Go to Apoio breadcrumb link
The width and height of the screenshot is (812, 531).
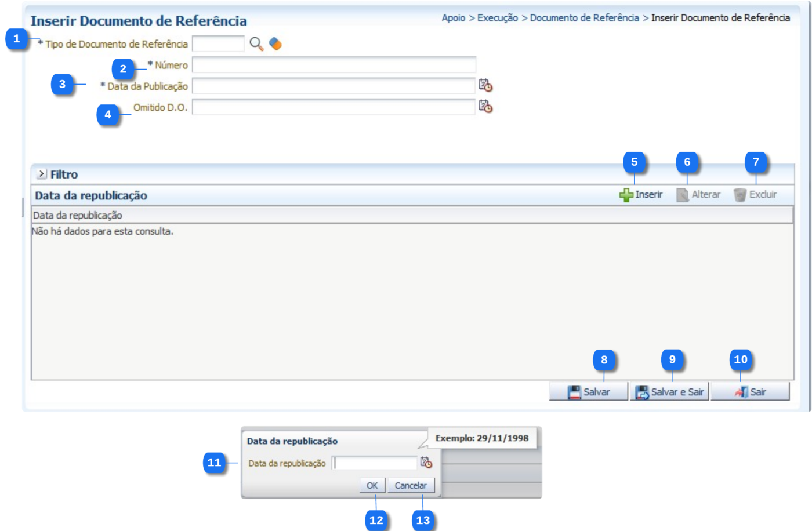point(453,18)
